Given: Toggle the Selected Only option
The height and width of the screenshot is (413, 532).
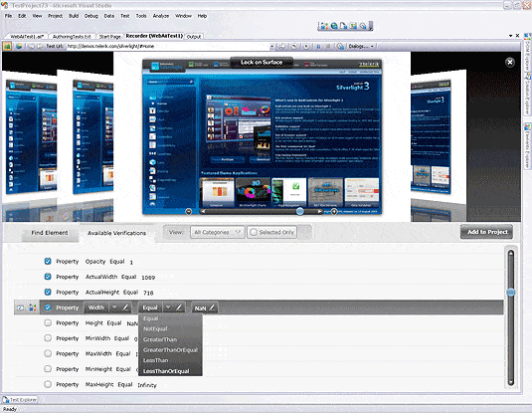Looking at the screenshot, I should 272,232.
